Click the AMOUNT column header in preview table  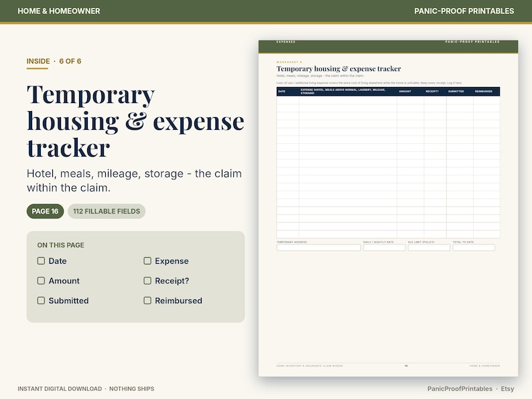405,92
